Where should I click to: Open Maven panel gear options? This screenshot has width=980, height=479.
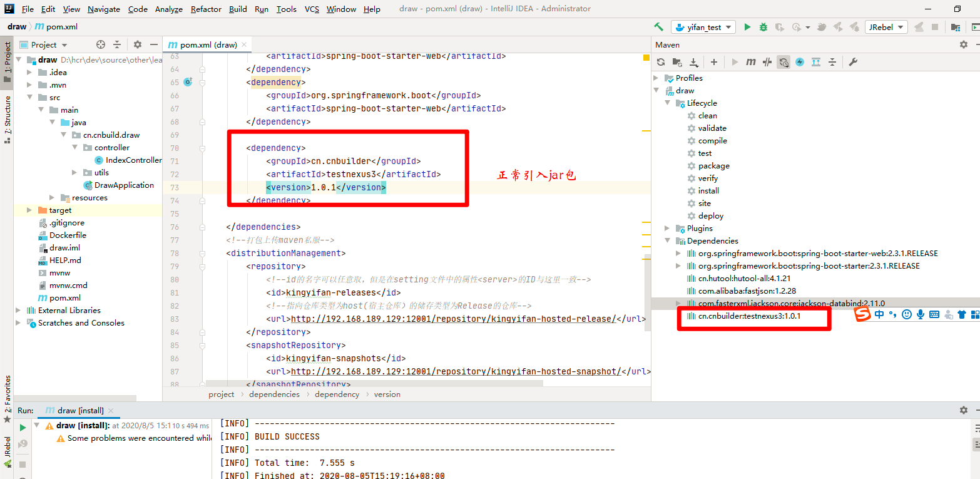click(x=964, y=44)
